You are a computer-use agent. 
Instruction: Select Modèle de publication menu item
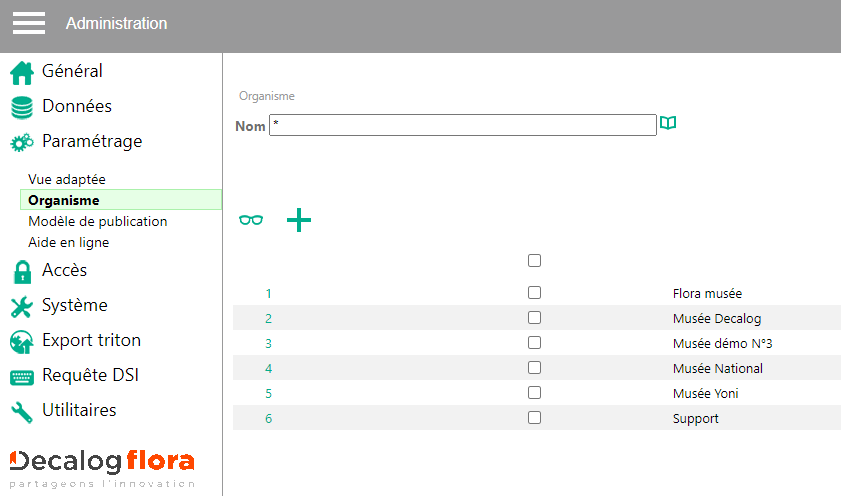(x=97, y=221)
